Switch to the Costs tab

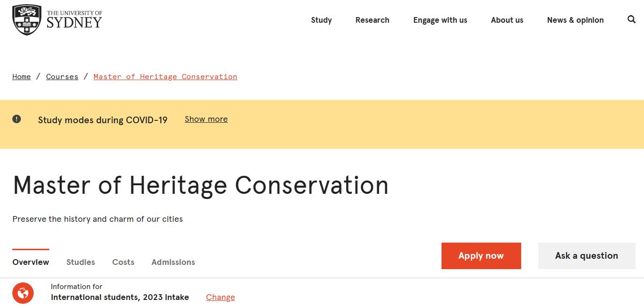(x=123, y=262)
